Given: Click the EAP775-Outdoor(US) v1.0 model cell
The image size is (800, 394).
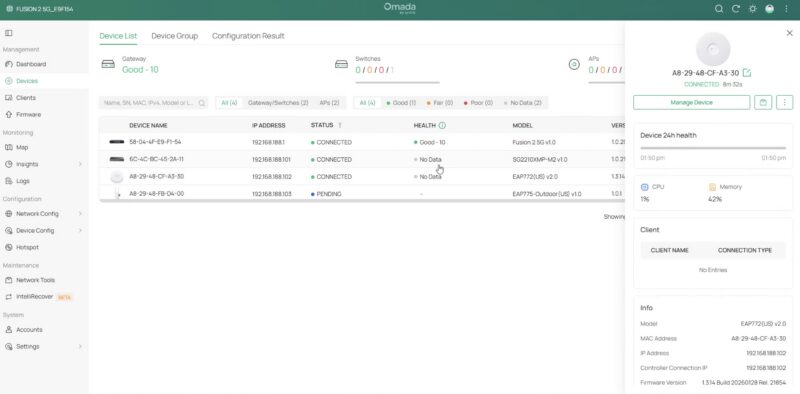Looking at the screenshot, I should coord(546,194).
